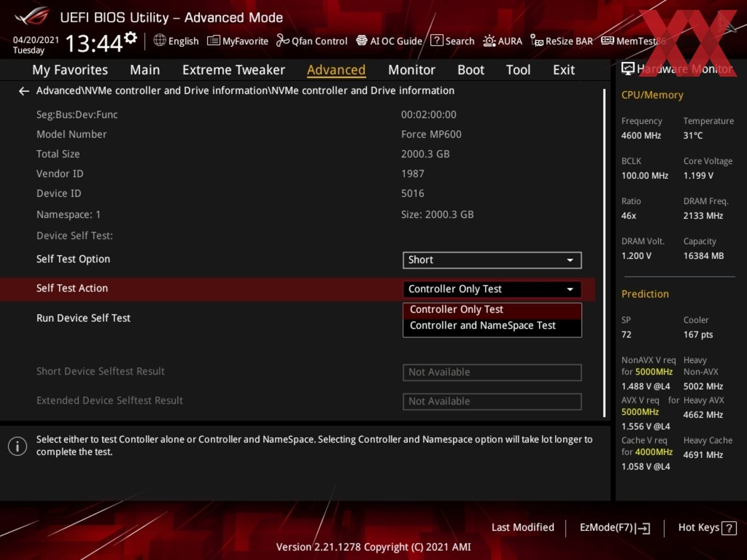The height and width of the screenshot is (560, 747).
Task: Open clock settings via the gear icon
Action: 131,38
